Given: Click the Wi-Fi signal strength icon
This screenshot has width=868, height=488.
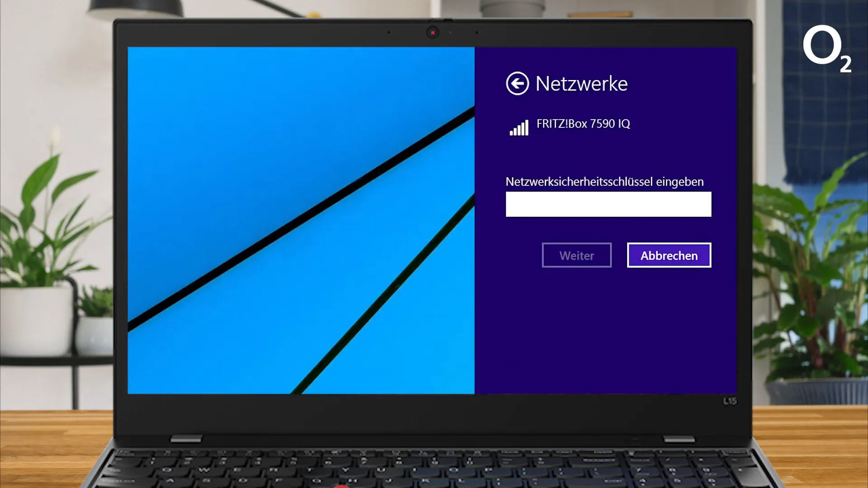Looking at the screenshot, I should tap(519, 128).
